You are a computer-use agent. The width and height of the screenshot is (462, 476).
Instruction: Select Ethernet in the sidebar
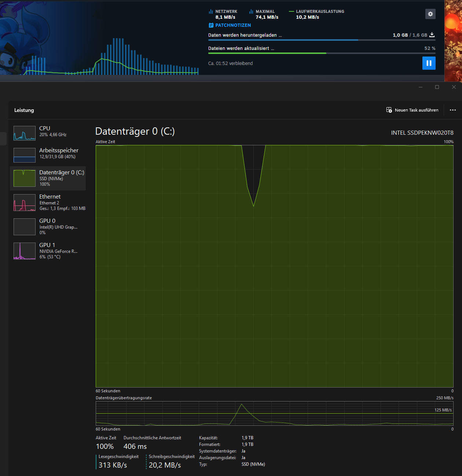coord(48,202)
